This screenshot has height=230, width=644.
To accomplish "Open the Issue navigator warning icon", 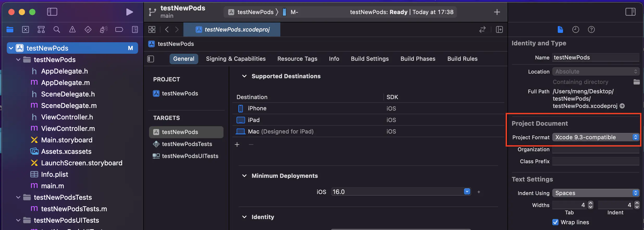I will 72,29.
